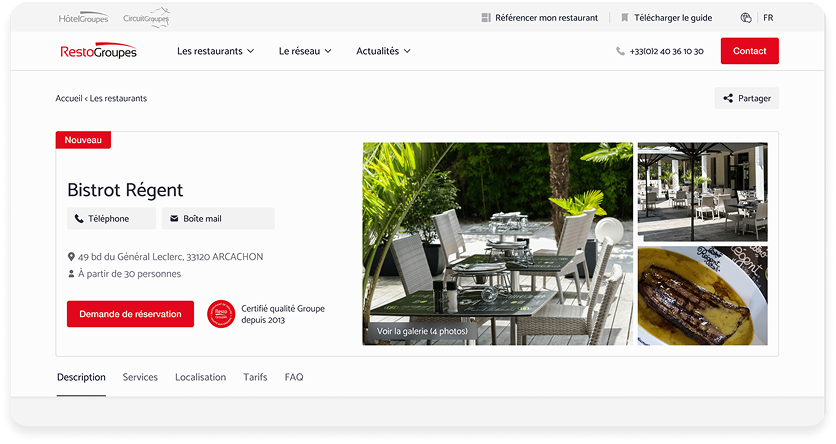Switch to the Description tab

point(81,377)
